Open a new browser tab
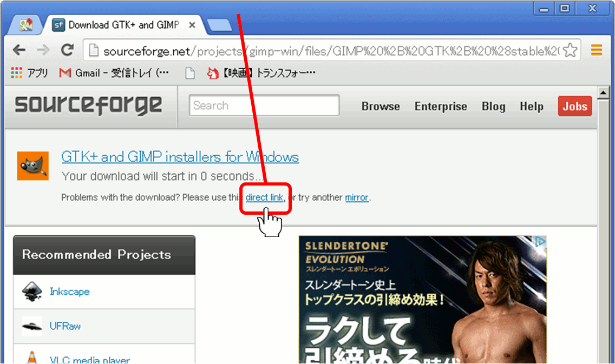This screenshot has height=364, width=615. [x=219, y=25]
